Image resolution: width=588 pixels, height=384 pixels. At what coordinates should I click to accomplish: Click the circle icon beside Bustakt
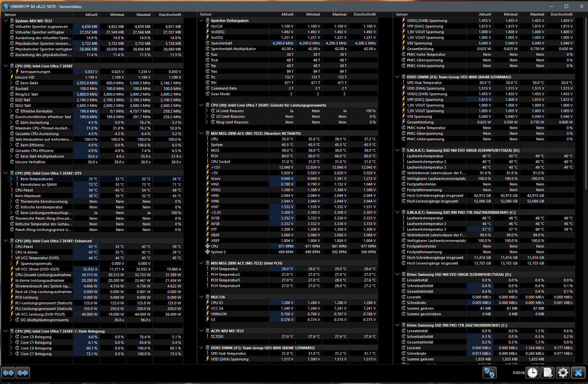(x=12, y=89)
